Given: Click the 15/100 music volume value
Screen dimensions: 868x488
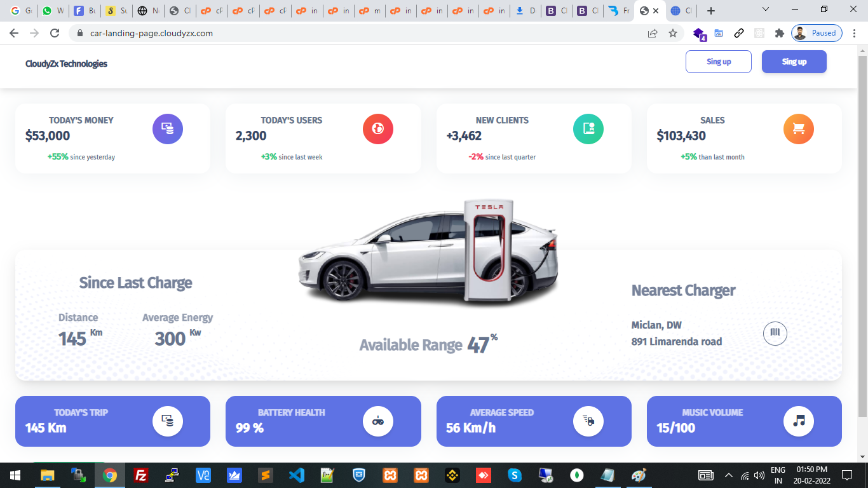Looking at the screenshot, I should pyautogui.click(x=676, y=428).
